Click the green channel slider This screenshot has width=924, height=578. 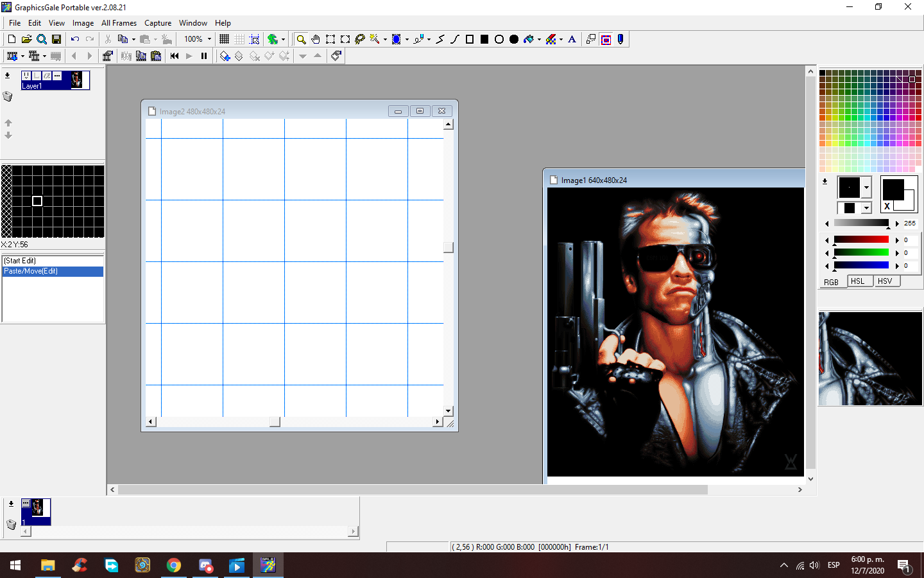[x=861, y=253]
